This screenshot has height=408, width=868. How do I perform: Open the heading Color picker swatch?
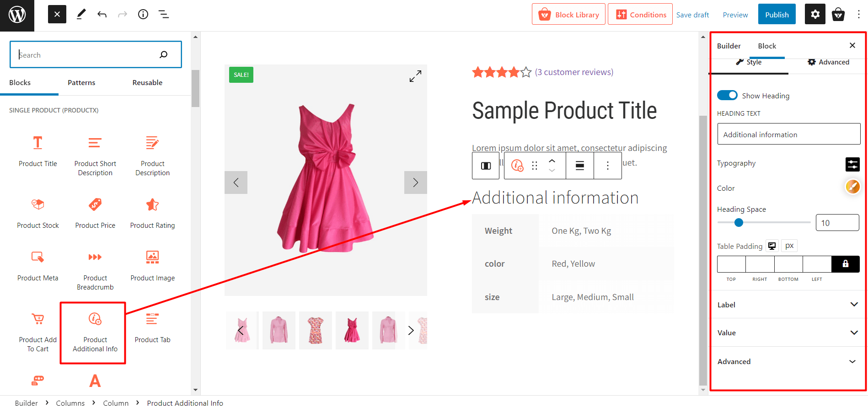(x=852, y=187)
